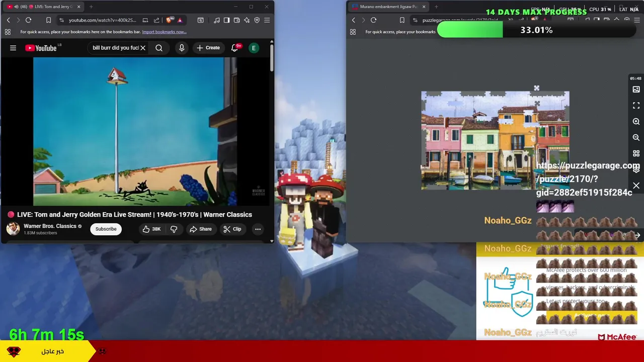Screen dimensions: 644x362
Task: Click the YouTube search input field
Action: click(x=115, y=48)
